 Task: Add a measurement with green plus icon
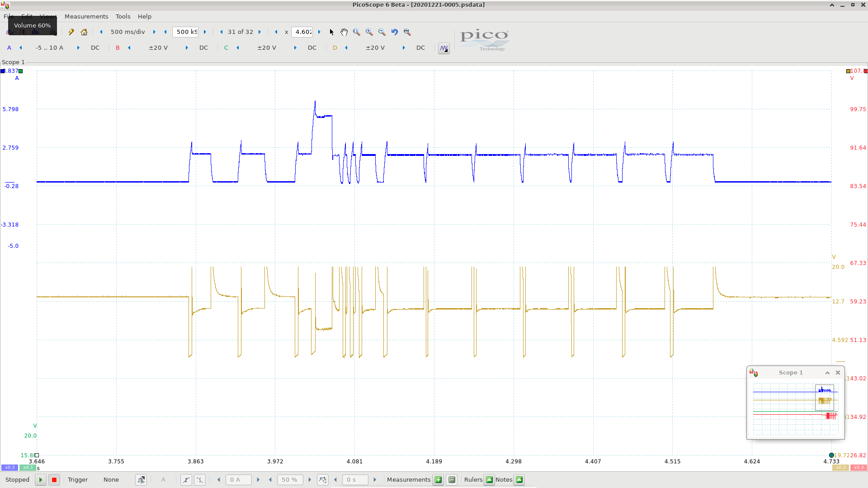pos(438,480)
